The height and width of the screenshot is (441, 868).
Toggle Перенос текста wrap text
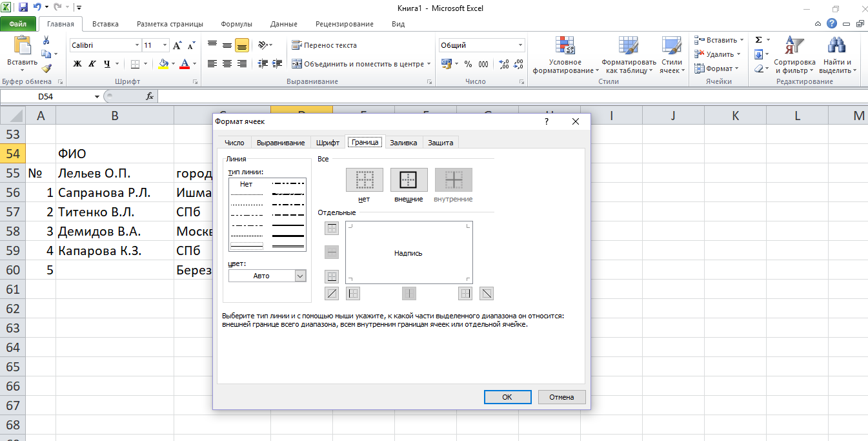point(324,45)
